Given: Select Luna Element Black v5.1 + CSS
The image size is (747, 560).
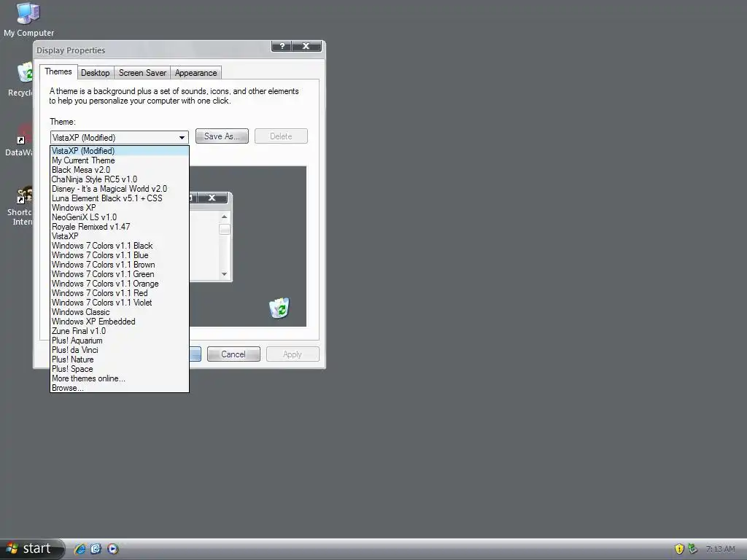Looking at the screenshot, I should point(120,198).
